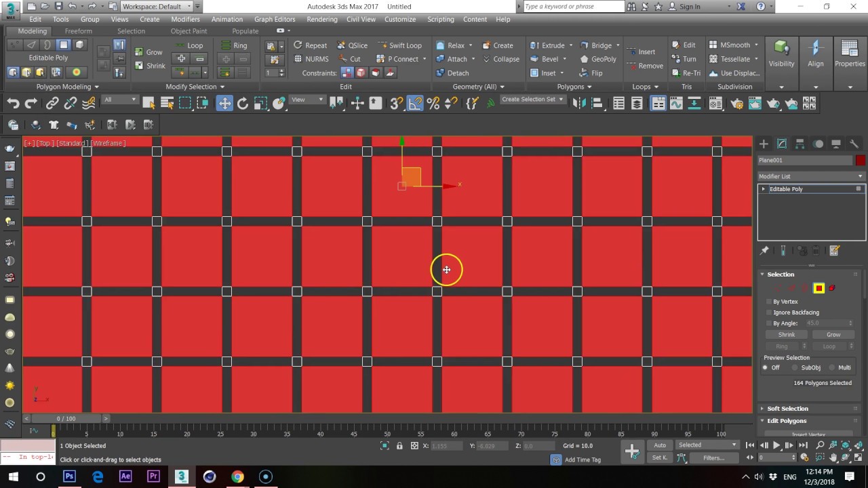The width and height of the screenshot is (868, 488).
Task: Activate the Select and Move tool
Action: coord(224,103)
